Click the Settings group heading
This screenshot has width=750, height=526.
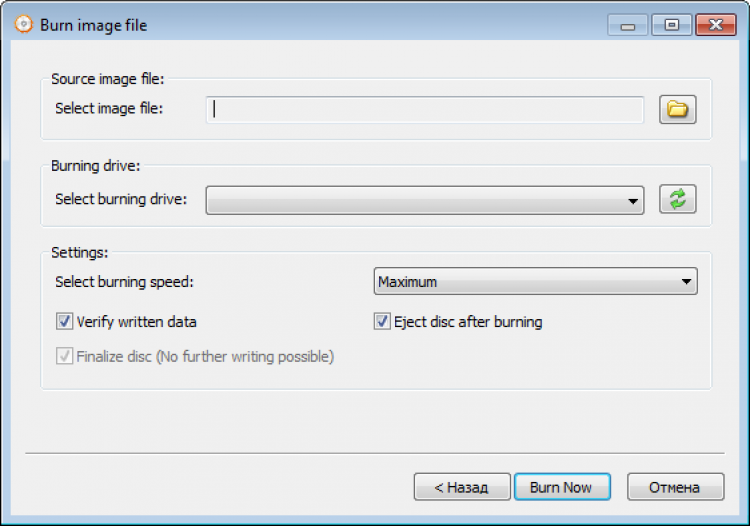(79, 253)
